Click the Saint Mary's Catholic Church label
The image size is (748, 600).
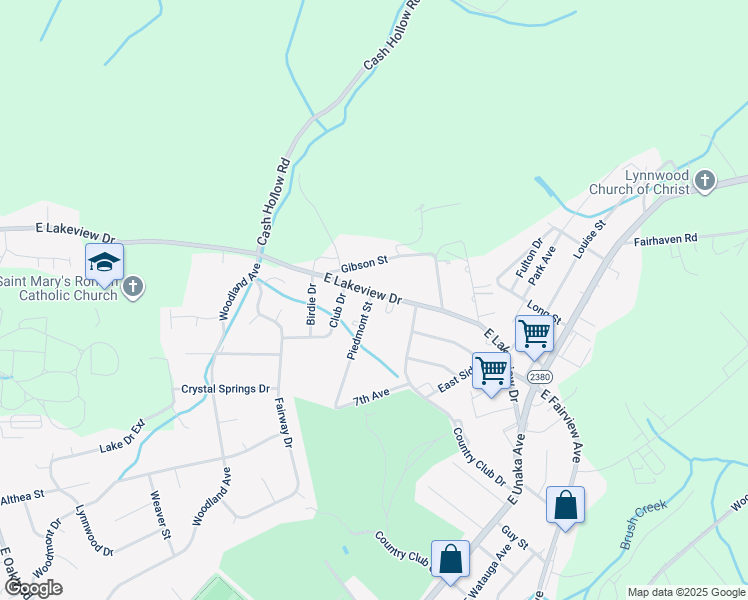[x=59, y=288]
